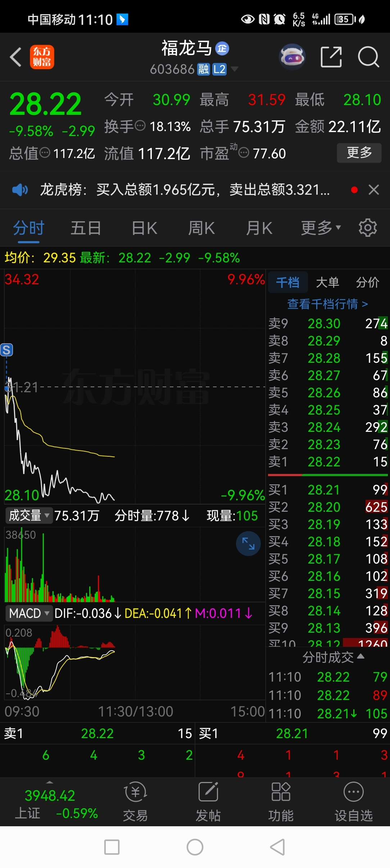Viewport: 390px width, 868px height.
Task: Tap the 分时量:778 value
Action: point(152,516)
